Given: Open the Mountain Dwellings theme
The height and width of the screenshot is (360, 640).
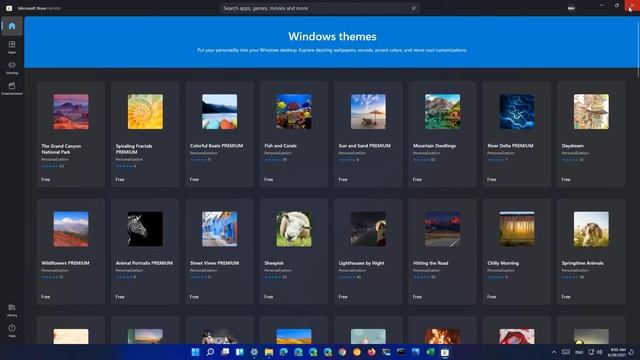Looking at the screenshot, I should pos(442,134).
